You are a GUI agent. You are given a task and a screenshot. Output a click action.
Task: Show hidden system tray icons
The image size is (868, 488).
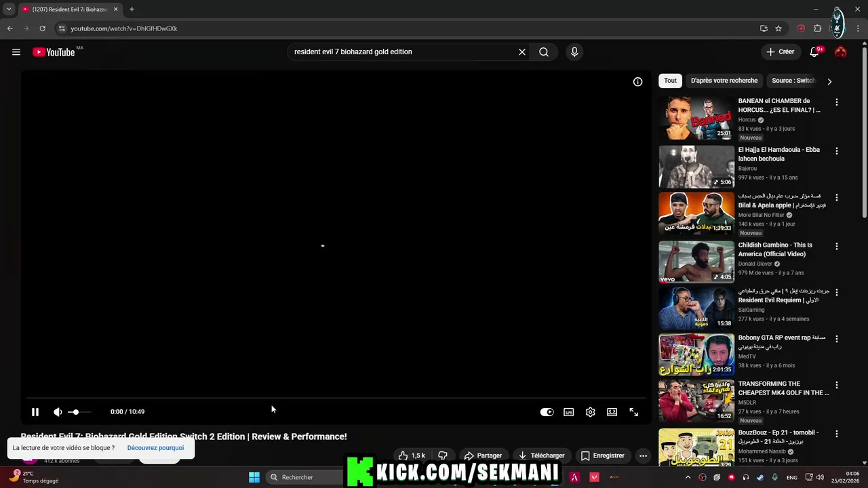point(688,477)
